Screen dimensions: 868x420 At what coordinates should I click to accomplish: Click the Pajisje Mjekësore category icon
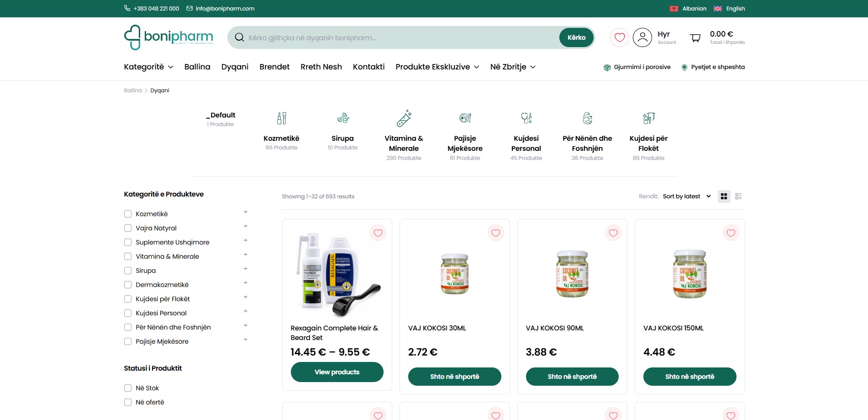click(x=465, y=118)
